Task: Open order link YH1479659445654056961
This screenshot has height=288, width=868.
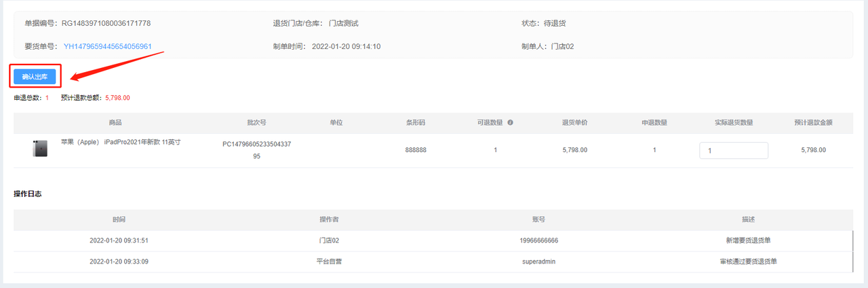Action: pyautogui.click(x=107, y=46)
